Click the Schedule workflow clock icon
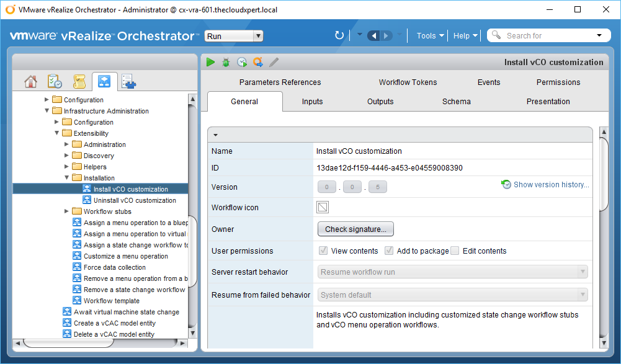621x364 pixels. tap(242, 62)
